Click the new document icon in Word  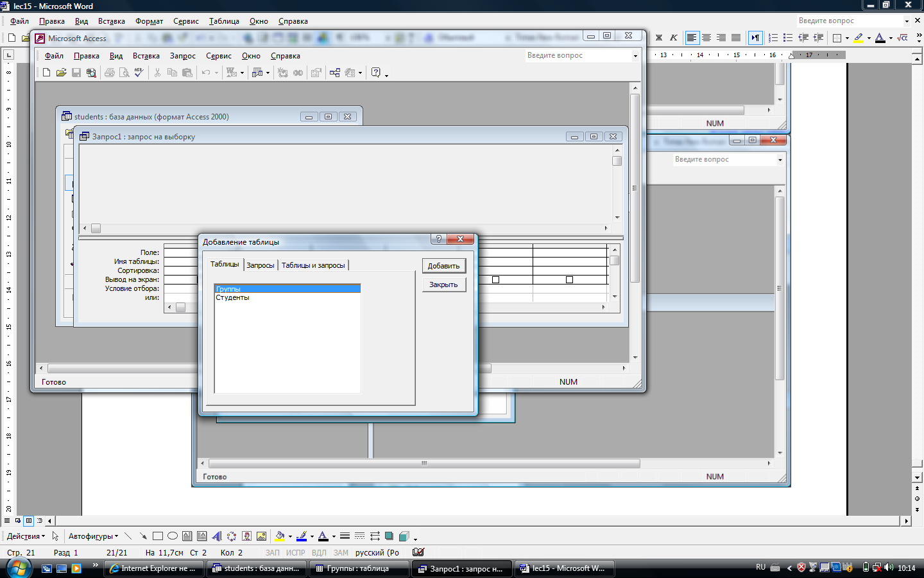12,38
